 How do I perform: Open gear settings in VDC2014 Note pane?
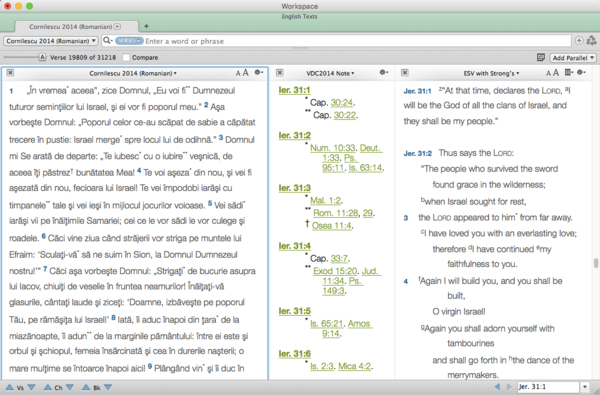pos(384,72)
